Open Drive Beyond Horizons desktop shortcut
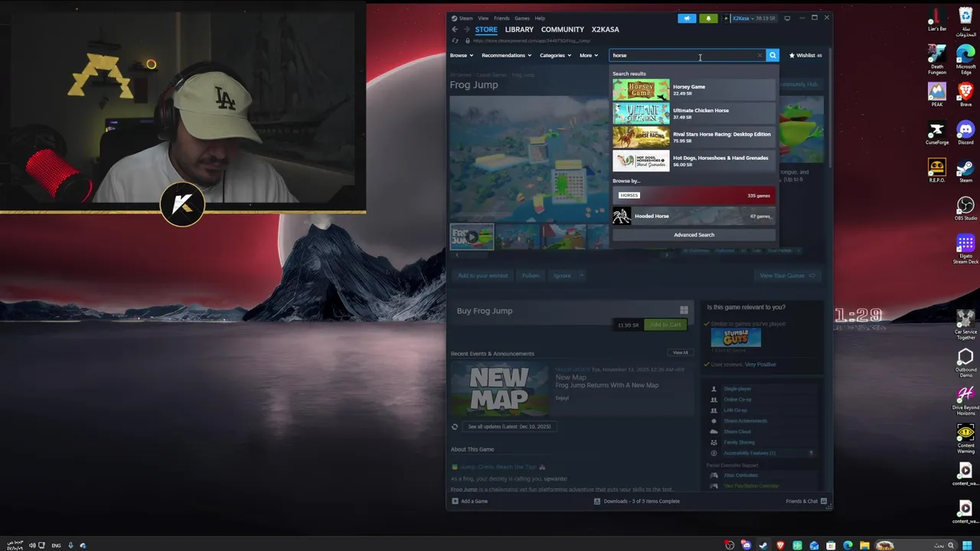 (965, 400)
